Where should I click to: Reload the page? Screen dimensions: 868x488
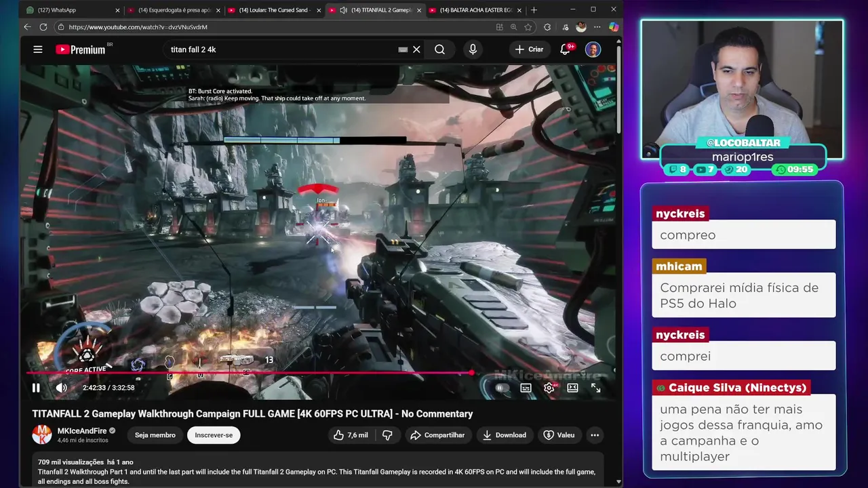43,27
